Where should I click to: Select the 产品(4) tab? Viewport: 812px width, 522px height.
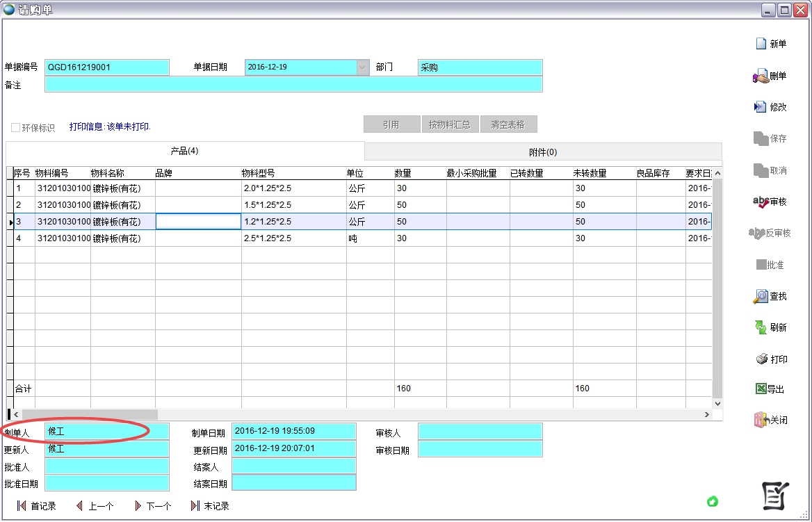click(185, 151)
